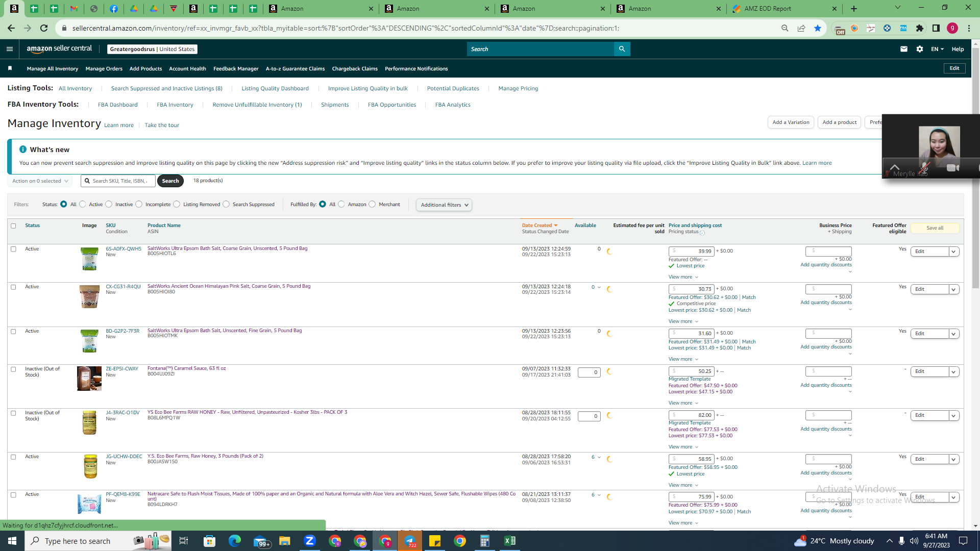Open Manage Orders menu item
Image resolution: width=980 pixels, height=551 pixels.
[104, 68]
